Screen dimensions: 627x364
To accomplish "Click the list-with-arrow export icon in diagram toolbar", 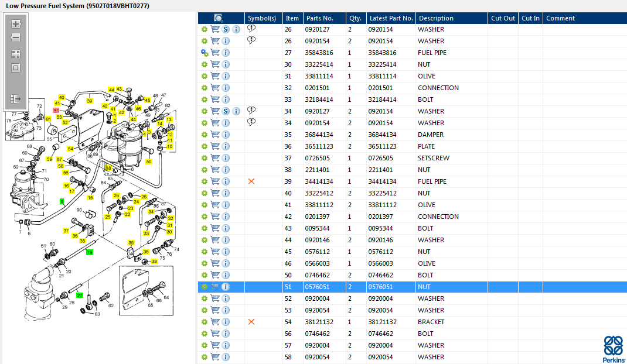I will click(16, 99).
